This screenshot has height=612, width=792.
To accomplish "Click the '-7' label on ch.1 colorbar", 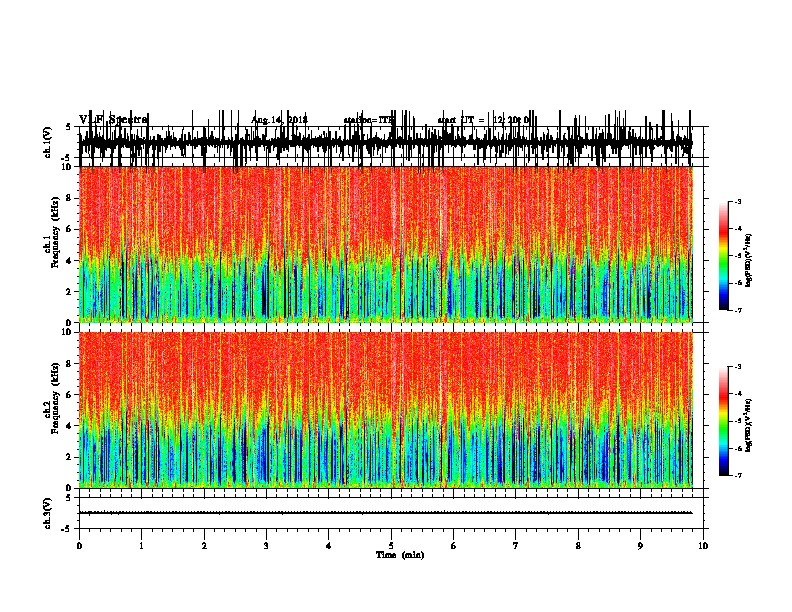I will (737, 310).
